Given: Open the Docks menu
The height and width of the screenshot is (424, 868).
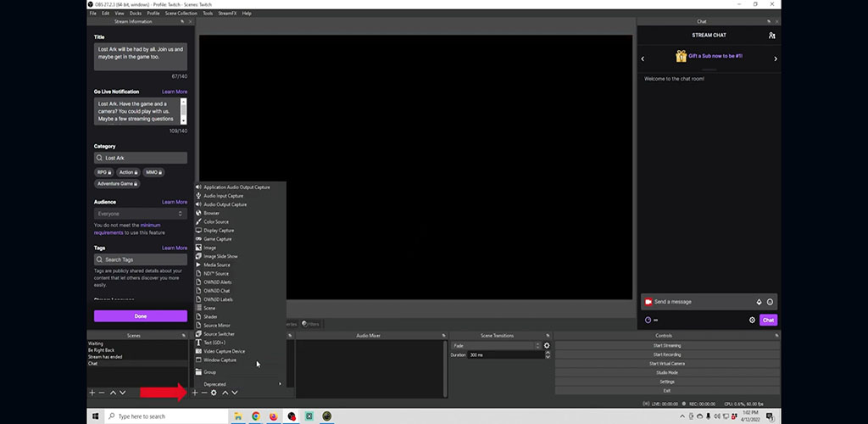Looking at the screenshot, I should pos(136,14).
